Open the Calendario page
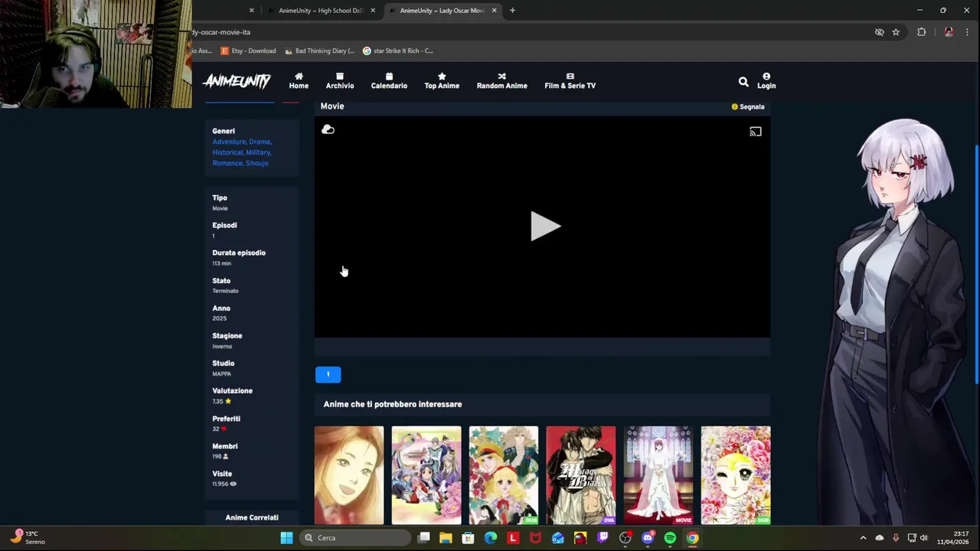 coord(389,81)
